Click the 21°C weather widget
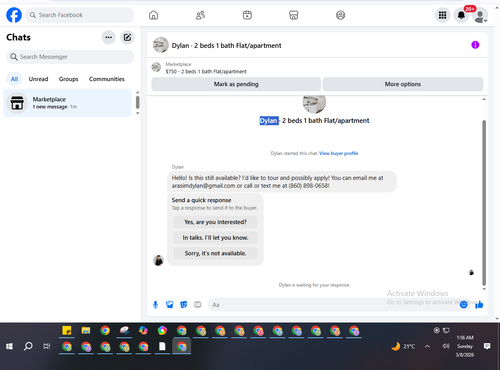This screenshot has width=500, height=370. tap(403, 346)
